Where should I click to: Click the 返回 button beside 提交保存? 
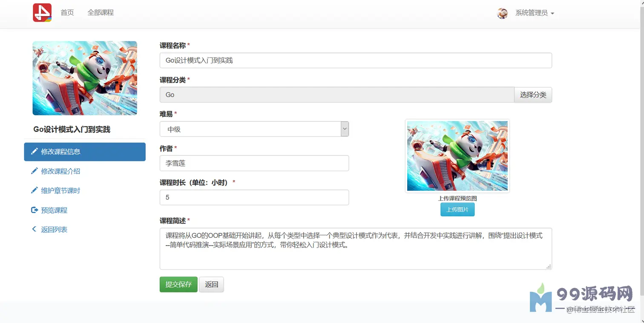point(211,284)
